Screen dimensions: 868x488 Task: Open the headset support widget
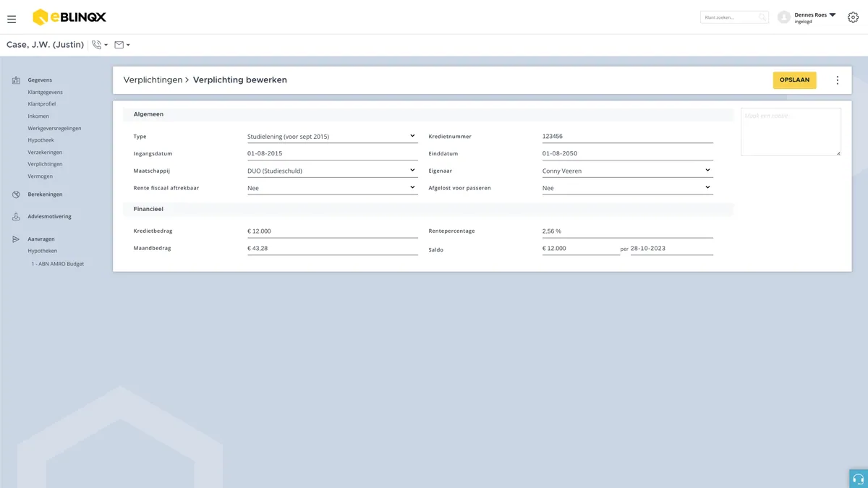click(x=859, y=479)
